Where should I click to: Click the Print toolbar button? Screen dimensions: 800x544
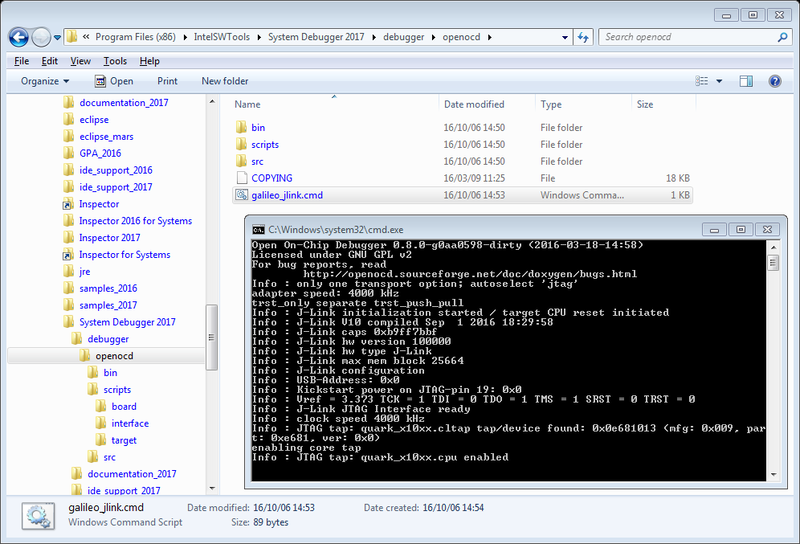167,81
